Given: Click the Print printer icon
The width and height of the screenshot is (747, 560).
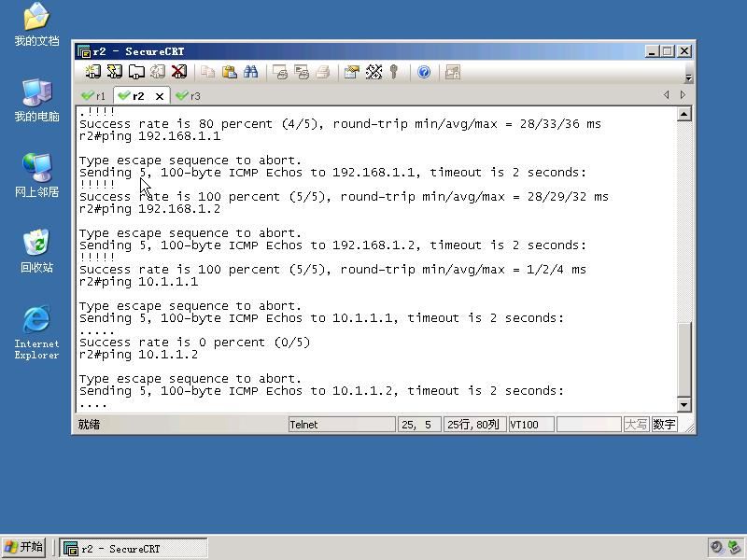Looking at the screenshot, I should (323, 72).
